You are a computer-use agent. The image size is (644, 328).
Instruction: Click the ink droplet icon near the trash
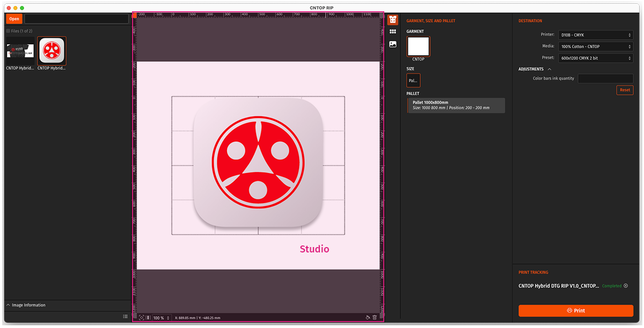point(368,317)
